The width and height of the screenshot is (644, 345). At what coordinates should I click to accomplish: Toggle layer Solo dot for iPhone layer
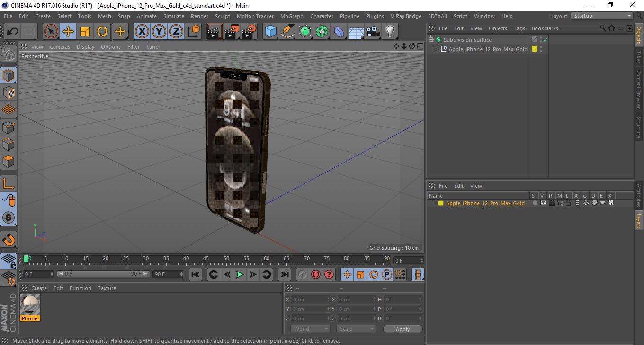[x=535, y=203]
